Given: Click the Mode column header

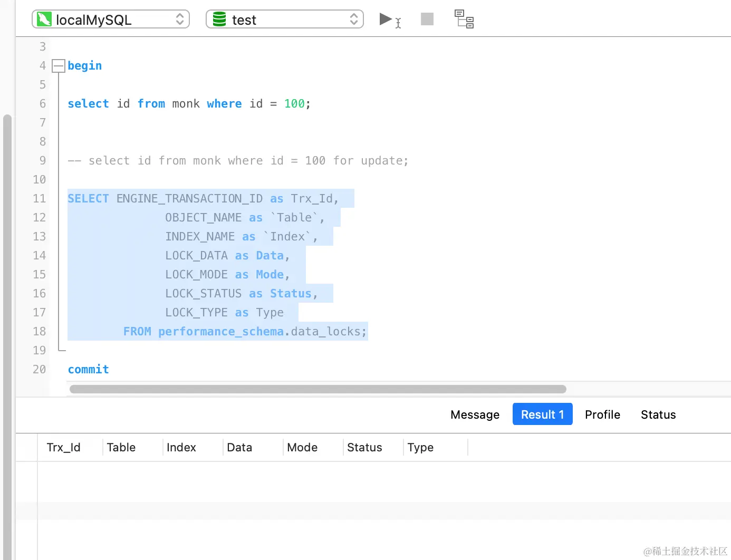Looking at the screenshot, I should click(x=313, y=447).
